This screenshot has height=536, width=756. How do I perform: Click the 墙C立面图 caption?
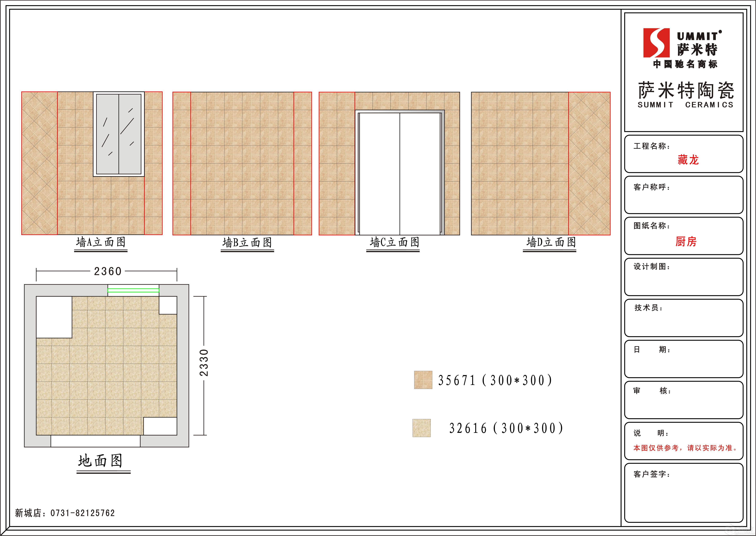click(394, 242)
